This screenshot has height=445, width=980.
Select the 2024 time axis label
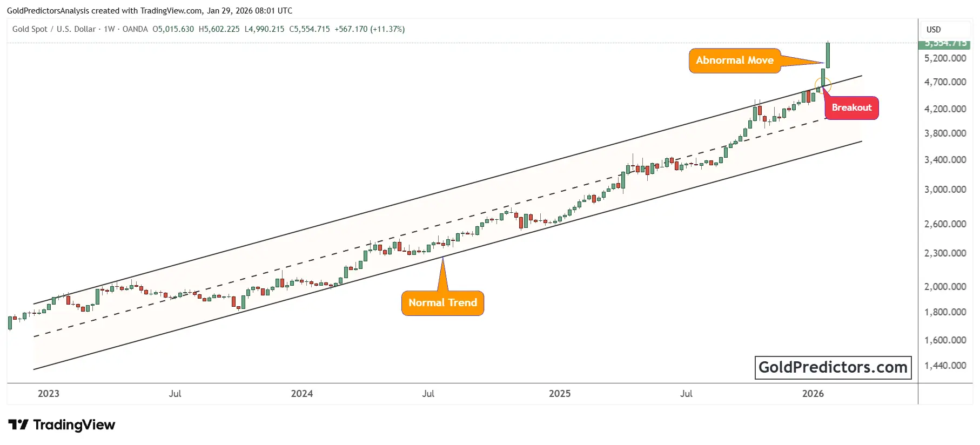point(301,394)
